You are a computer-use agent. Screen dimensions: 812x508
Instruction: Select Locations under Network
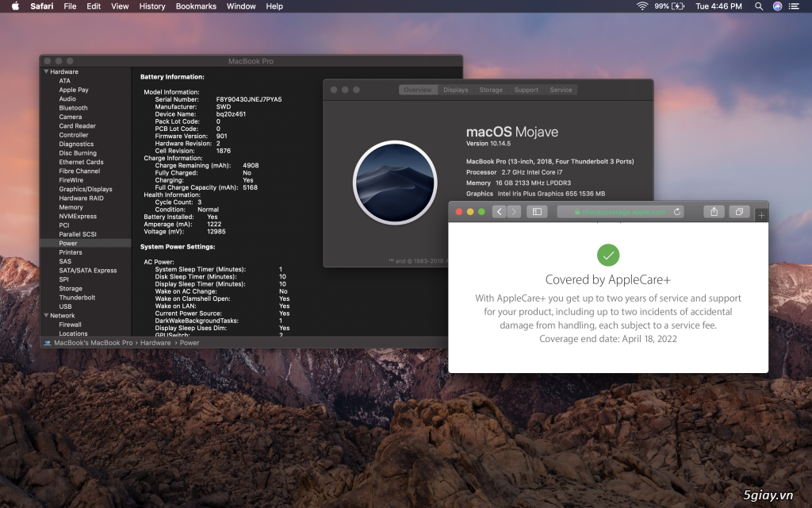click(73, 333)
